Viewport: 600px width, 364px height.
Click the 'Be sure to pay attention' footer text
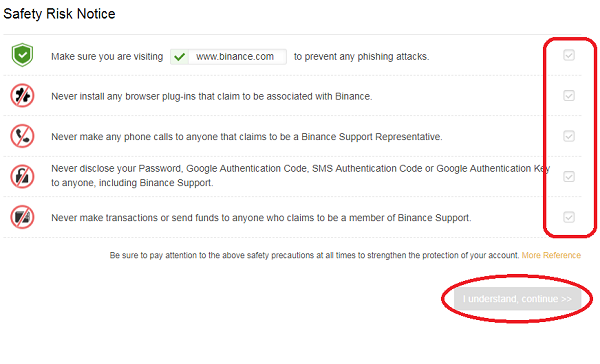[314, 255]
